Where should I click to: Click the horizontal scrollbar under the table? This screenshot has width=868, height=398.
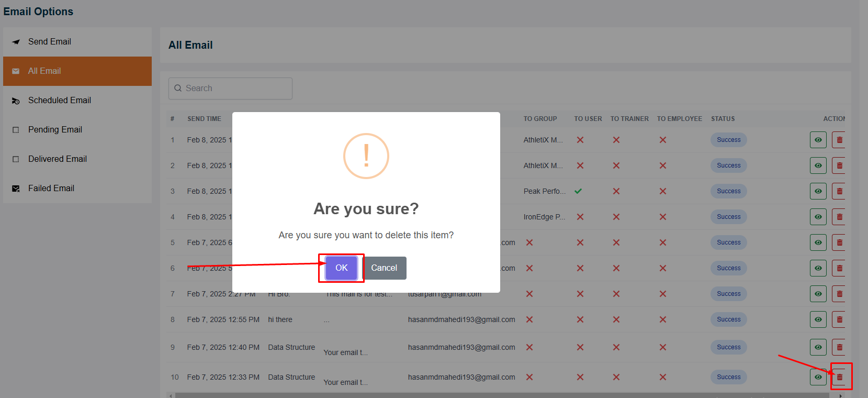(502, 395)
